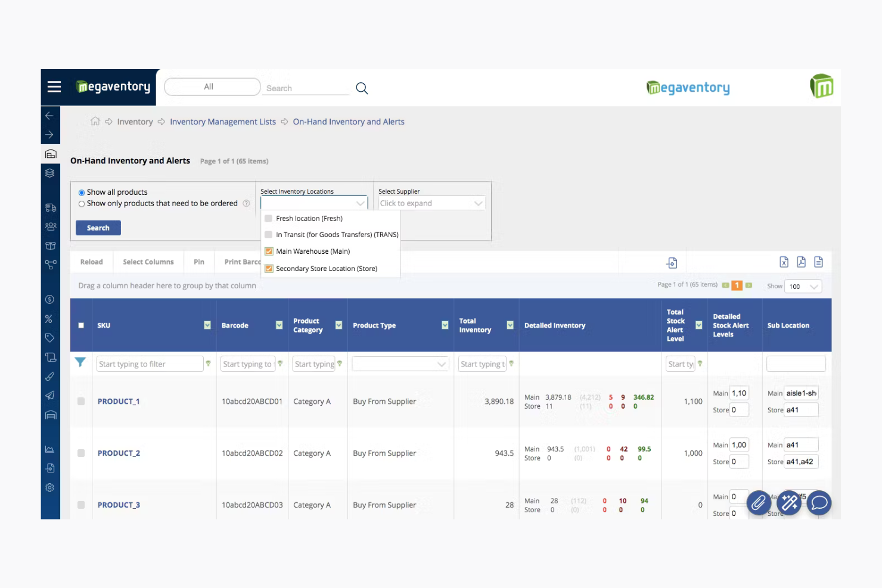Click the Search button in the filter panel
The height and width of the screenshot is (588, 882).
(x=98, y=228)
